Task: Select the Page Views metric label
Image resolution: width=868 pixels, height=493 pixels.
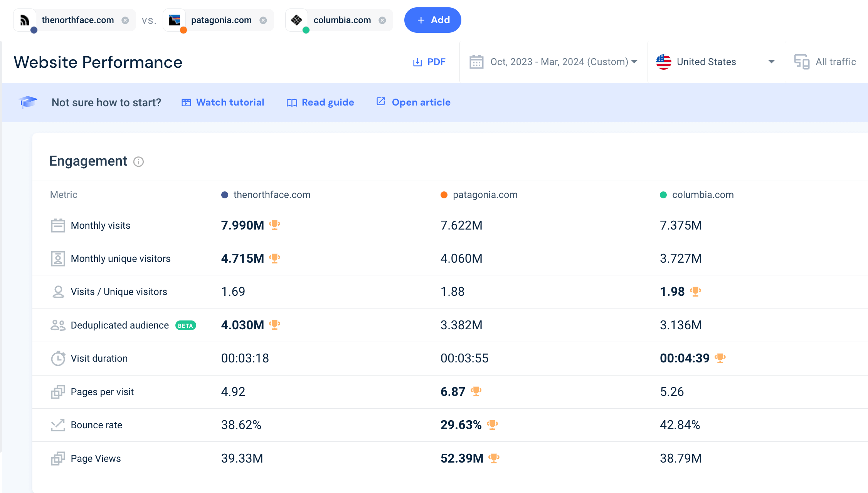Action: click(x=96, y=458)
